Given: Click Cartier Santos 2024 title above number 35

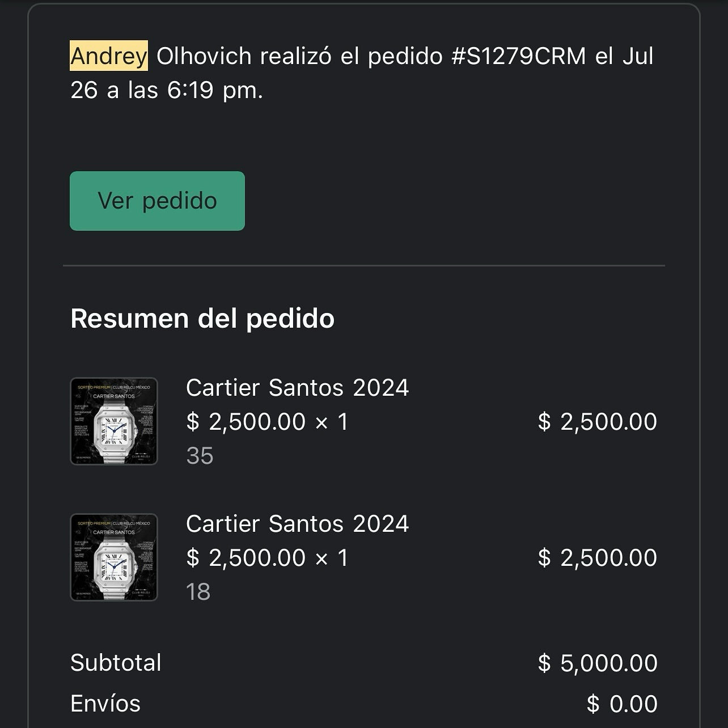Looking at the screenshot, I should 297,388.
